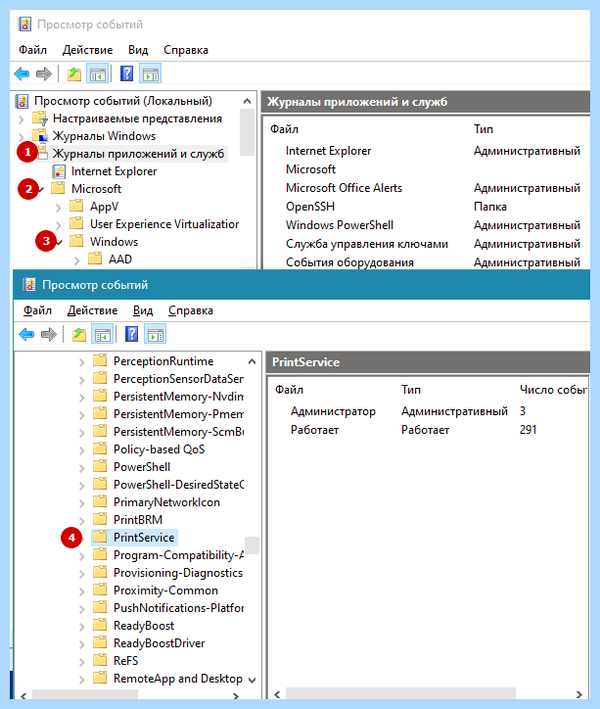
Task: Open the Справка menu in the upper window
Action: point(186,50)
